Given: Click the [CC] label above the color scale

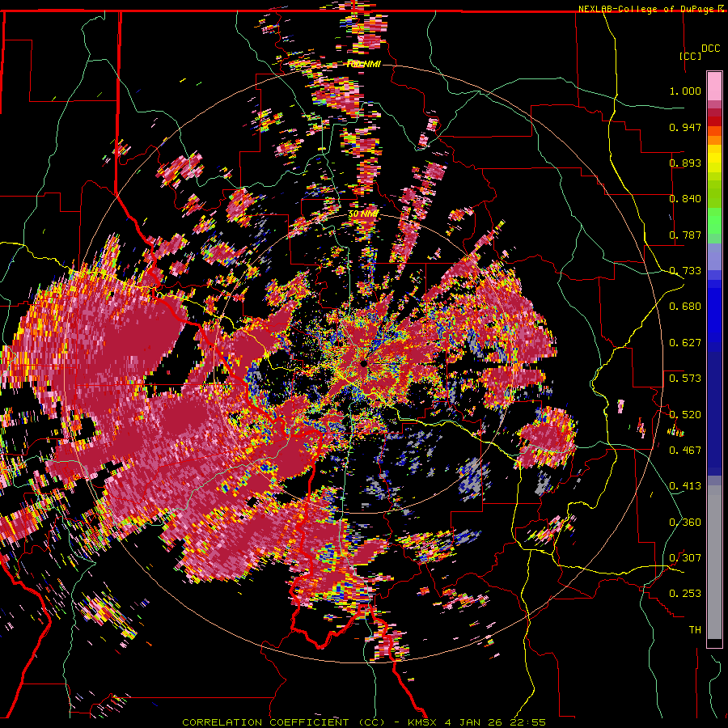Looking at the screenshot, I should [x=690, y=56].
